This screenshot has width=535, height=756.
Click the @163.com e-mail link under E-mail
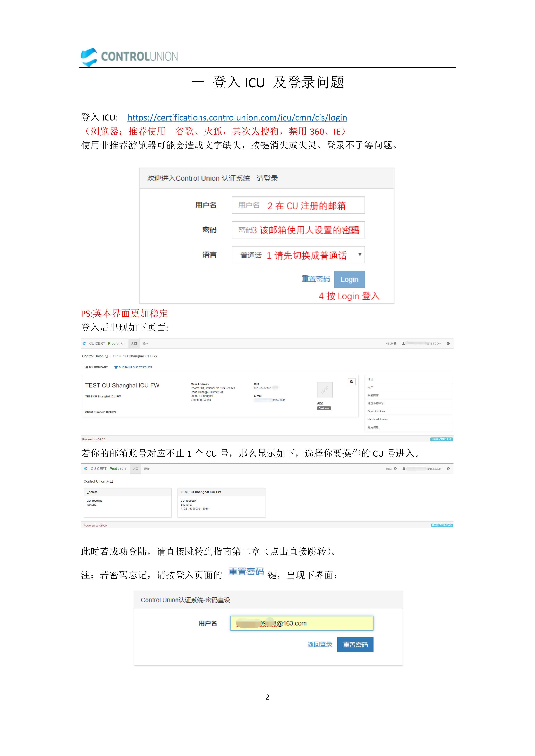coord(270,400)
